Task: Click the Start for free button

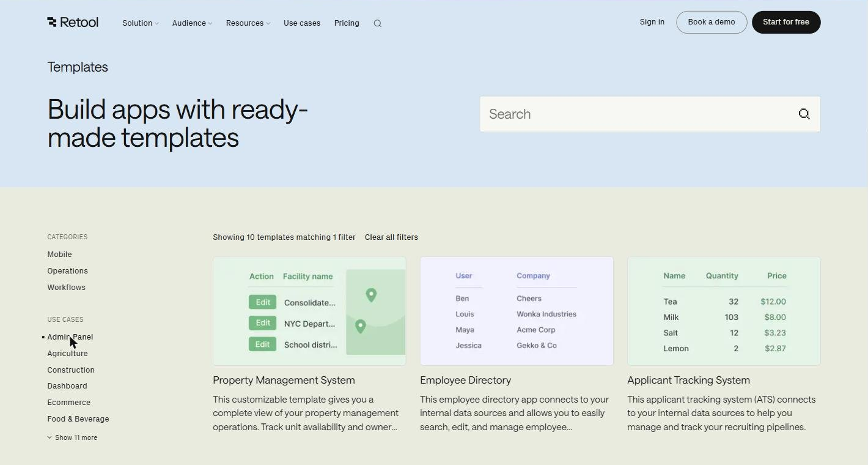Action: pos(786,22)
